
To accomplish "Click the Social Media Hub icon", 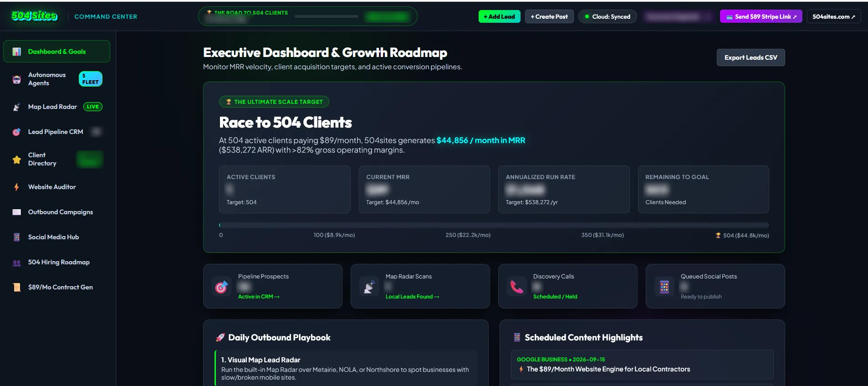I will [x=17, y=237].
